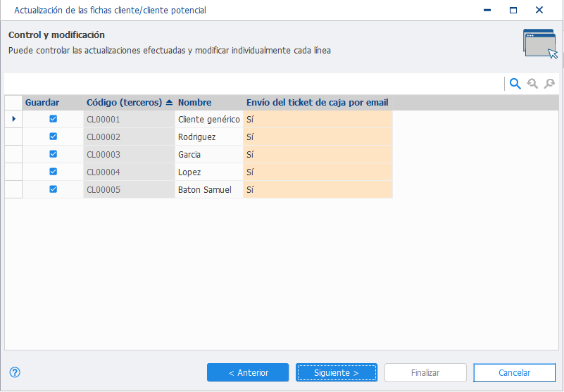Open help via question mark icon
The height and width of the screenshot is (392, 564).
click(15, 372)
